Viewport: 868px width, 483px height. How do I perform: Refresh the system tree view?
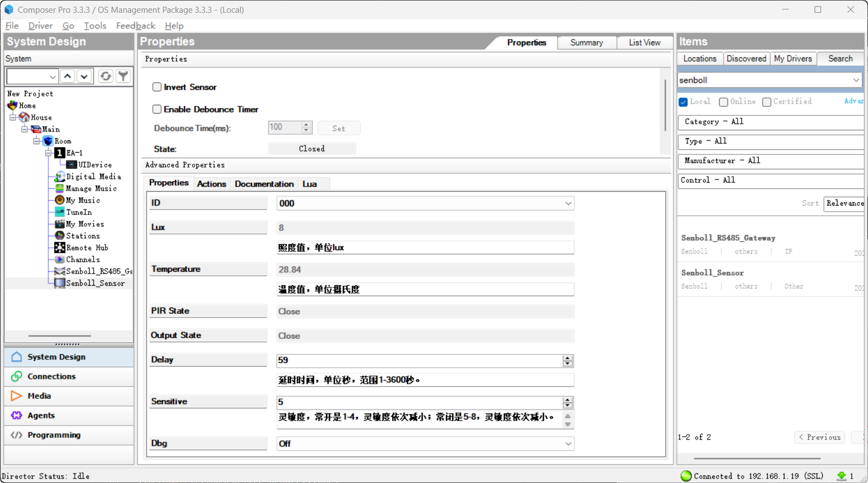pyautogui.click(x=105, y=76)
